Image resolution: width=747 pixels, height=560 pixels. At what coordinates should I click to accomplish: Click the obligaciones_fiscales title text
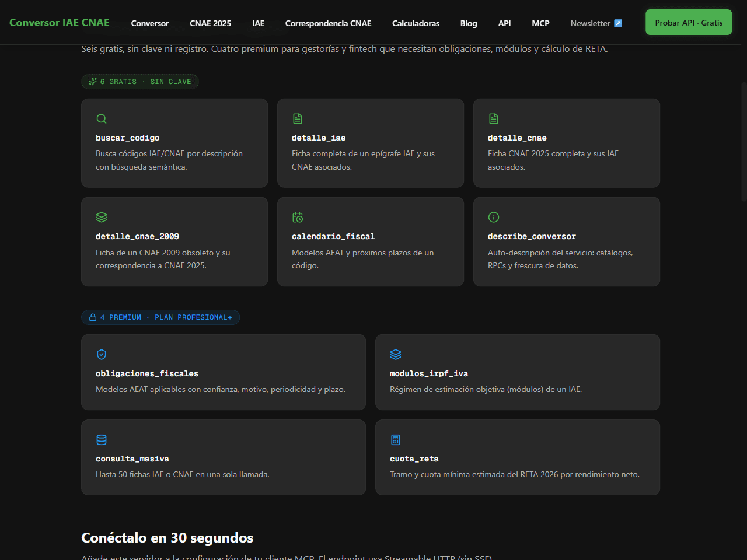(x=147, y=374)
